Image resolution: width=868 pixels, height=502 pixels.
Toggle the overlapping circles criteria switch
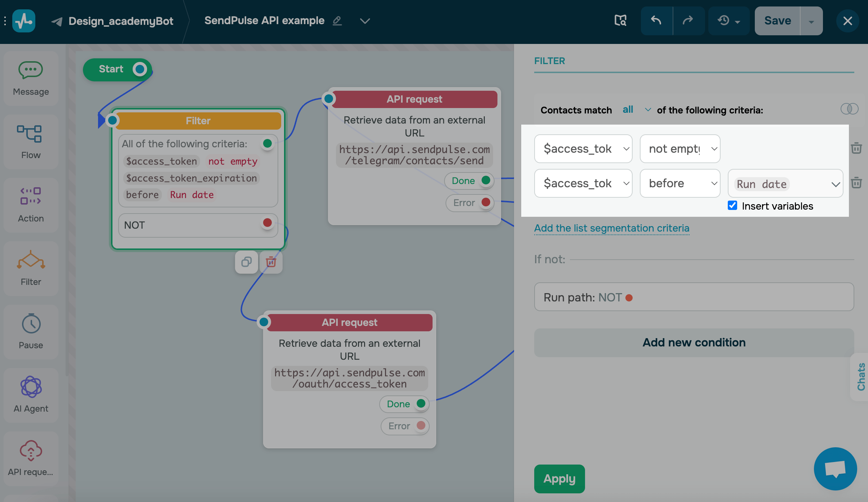849,109
